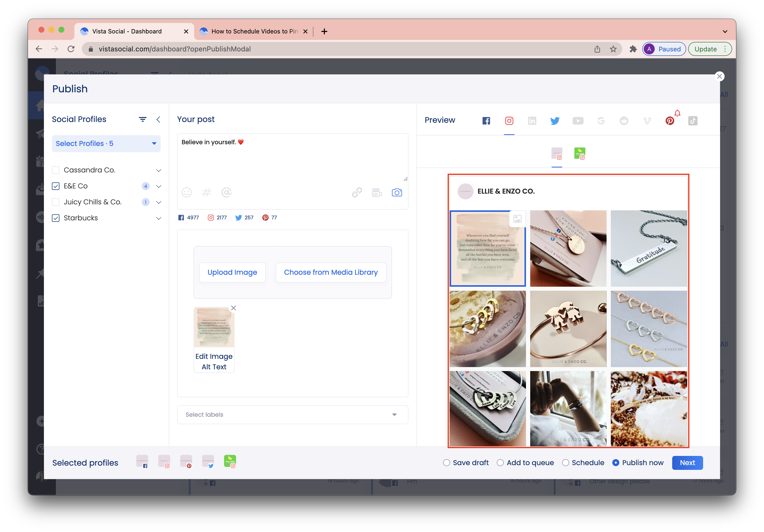Add a link with the chain icon
Viewport: 764px width, 532px height.
(x=357, y=192)
